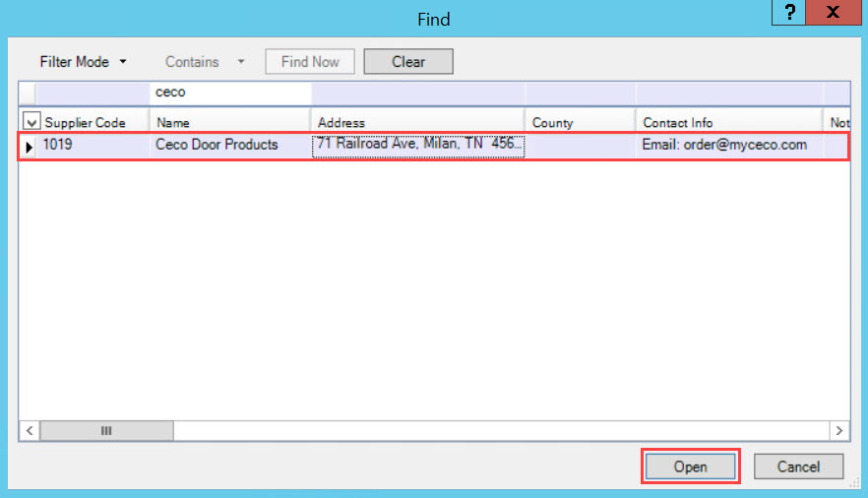Image resolution: width=868 pixels, height=498 pixels.
Task: Click the Contact Info filter field
Action: [x=729, y=93]
